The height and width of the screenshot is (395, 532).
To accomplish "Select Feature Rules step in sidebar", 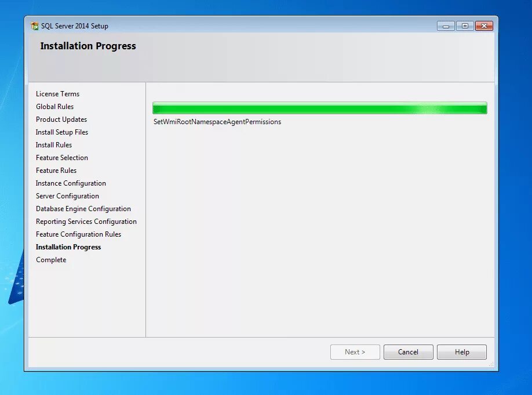I will [x=56, y=171].
